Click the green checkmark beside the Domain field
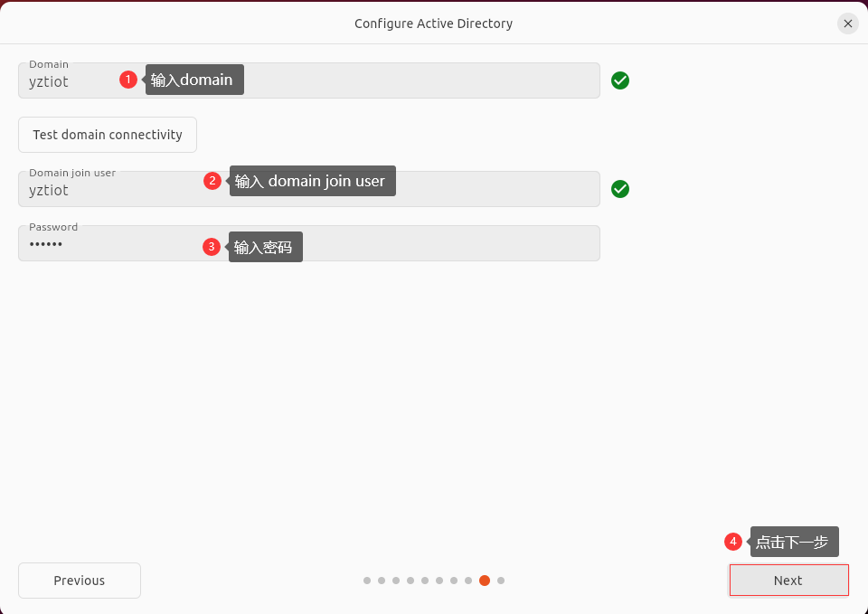Image resolution: width=868 pixels, height=614 pixels. pyautogui.click(x=620, y=80)
